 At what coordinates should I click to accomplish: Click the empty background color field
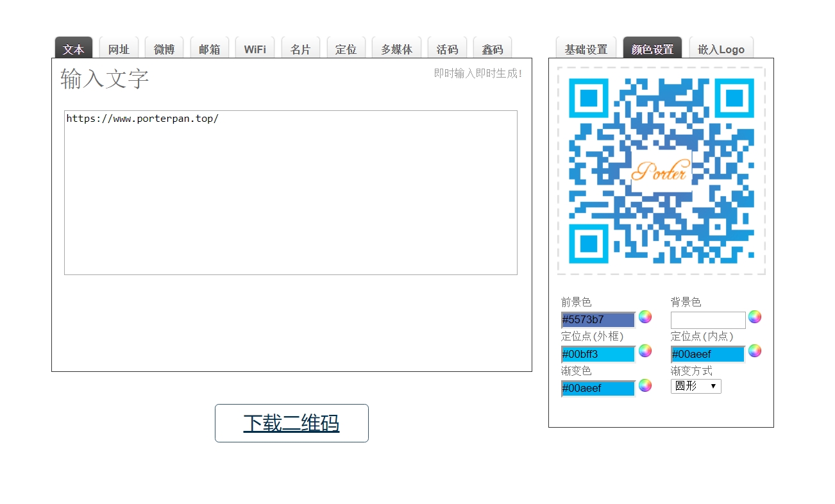707,319
